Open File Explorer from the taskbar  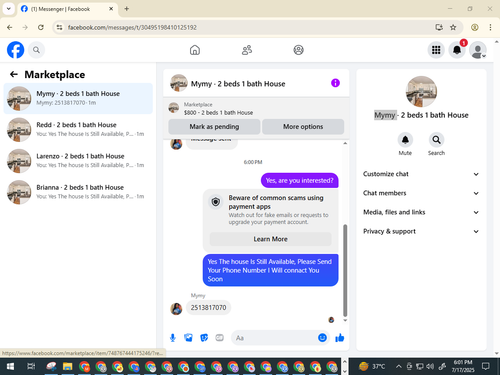pos(68,367)
